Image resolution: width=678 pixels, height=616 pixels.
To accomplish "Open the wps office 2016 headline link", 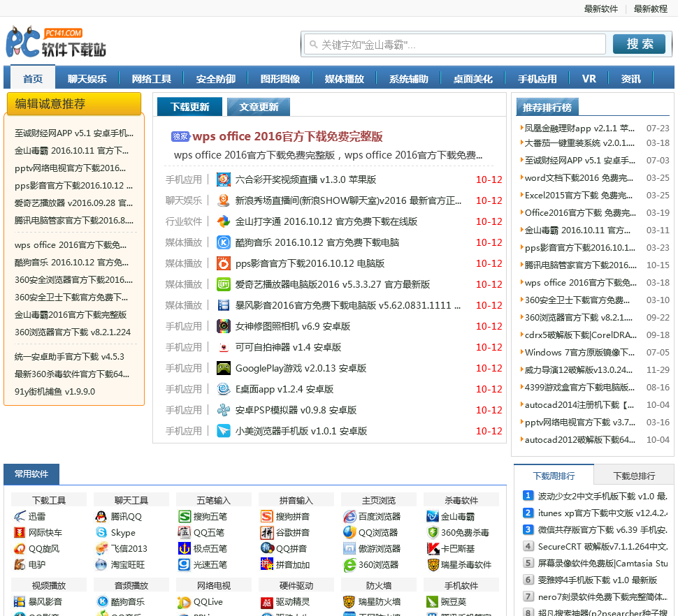I will [x=287, y=136].
